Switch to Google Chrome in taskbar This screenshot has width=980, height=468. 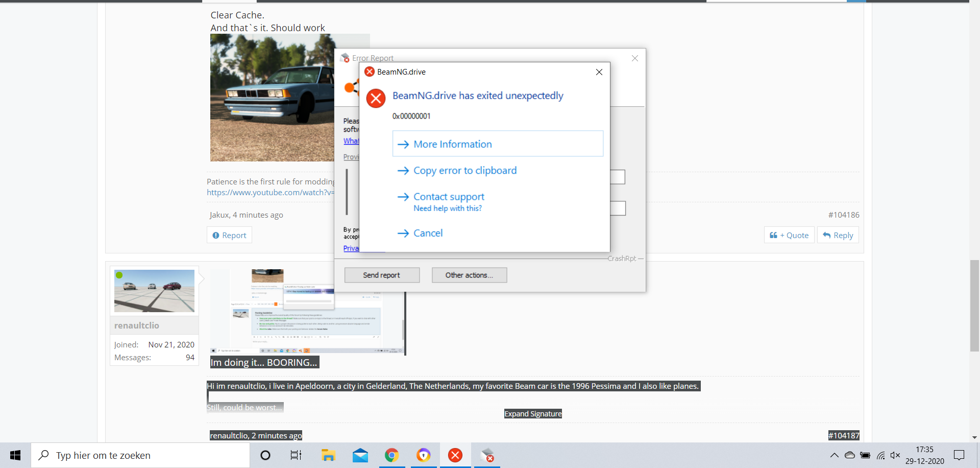coord(392,455)
